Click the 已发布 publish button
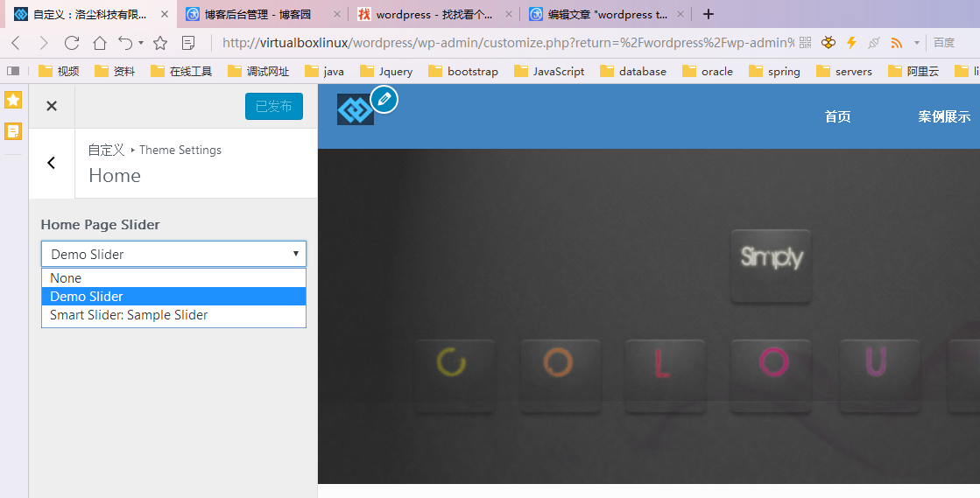Viewport: 980px width, 498px height. coord(274,106)
